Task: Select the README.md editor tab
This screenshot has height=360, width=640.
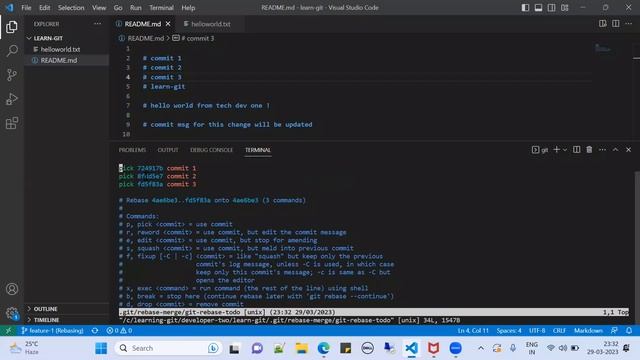Action: [x=143, y=24]
